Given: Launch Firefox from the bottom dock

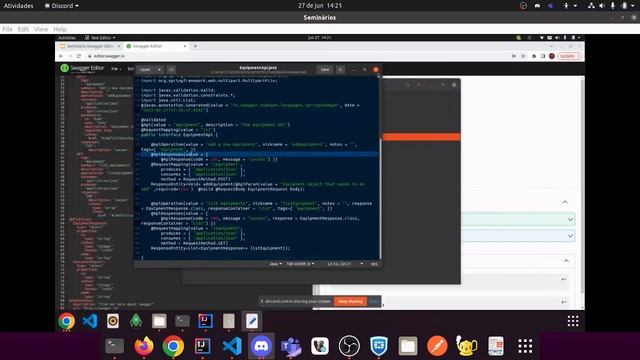Looking at the screenshot, I should tap(144, 346).
